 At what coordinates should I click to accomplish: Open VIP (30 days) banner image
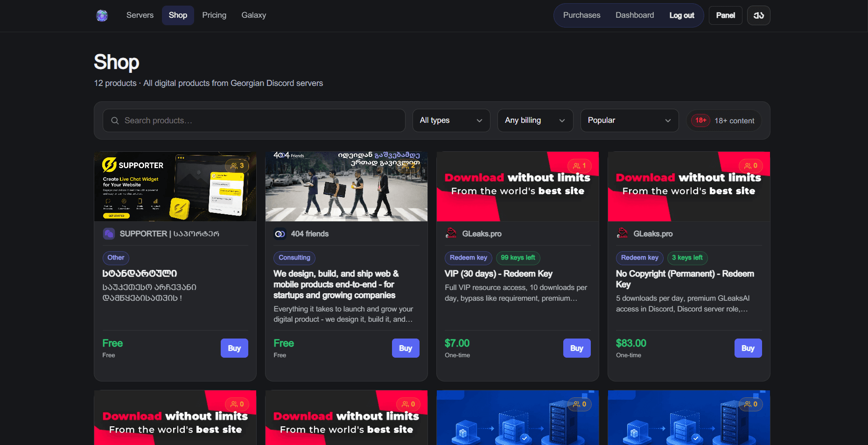tap(518, 186)
